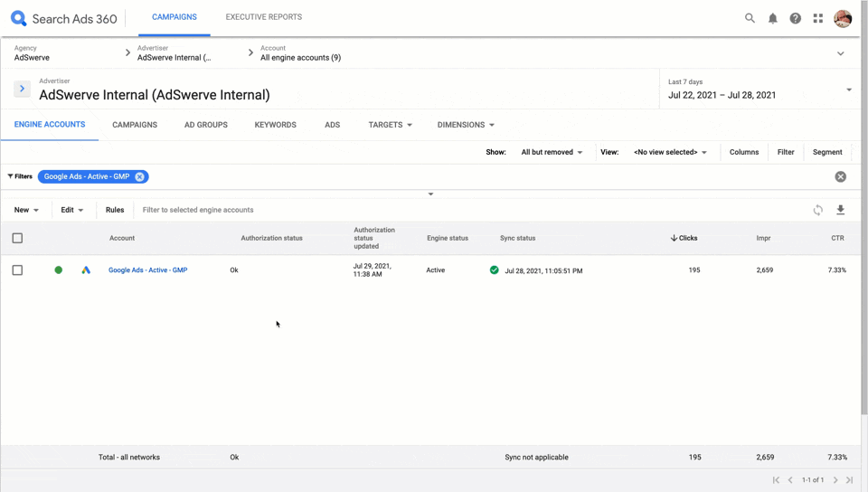This screenshot has height=492, width=868.
Task: Click the green active status dot
Action: [x=58, y=270]
